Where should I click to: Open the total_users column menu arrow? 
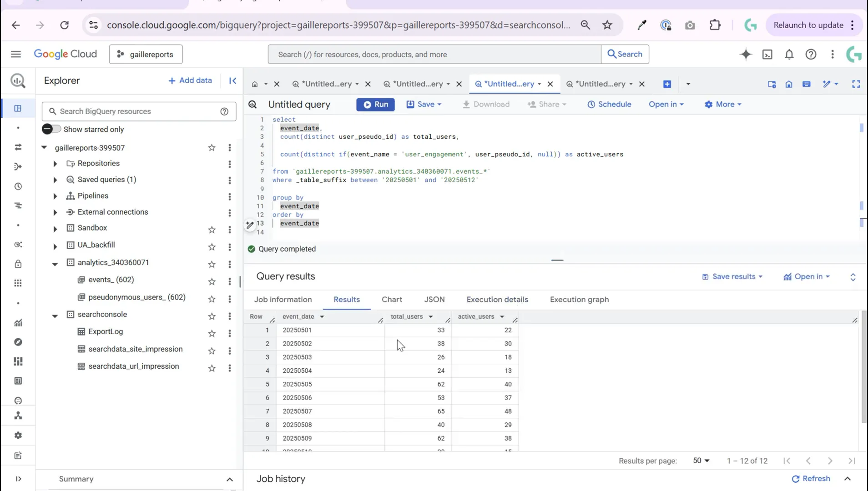pos(430,316)
